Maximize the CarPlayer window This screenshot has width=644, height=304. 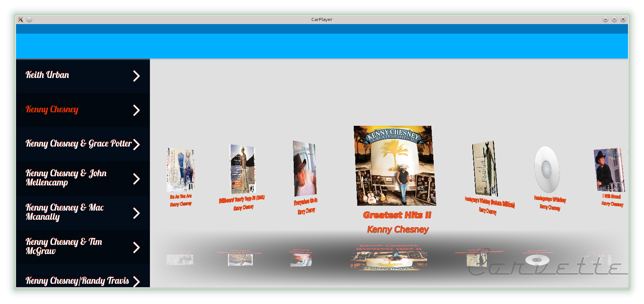pos(614,20)
